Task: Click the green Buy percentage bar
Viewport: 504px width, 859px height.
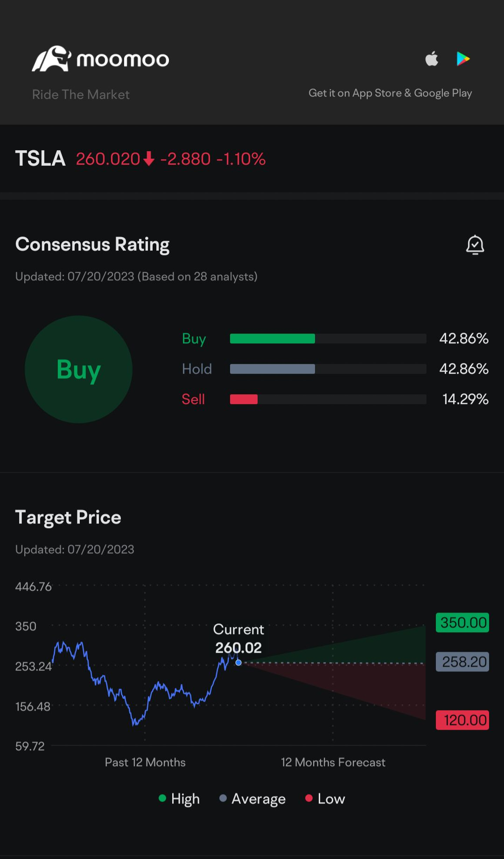Action: [273, 339]
